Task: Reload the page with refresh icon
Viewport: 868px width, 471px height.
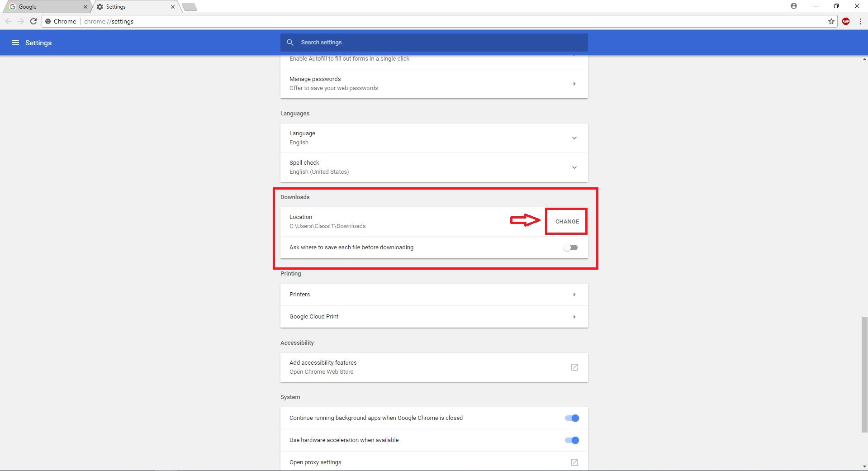Action: point(33,21)
